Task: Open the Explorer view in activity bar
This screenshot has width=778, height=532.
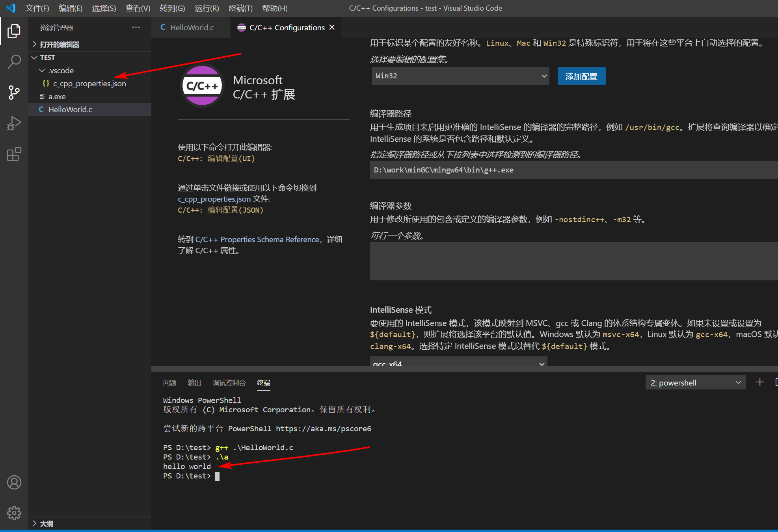Action: (x=14, y=31)
